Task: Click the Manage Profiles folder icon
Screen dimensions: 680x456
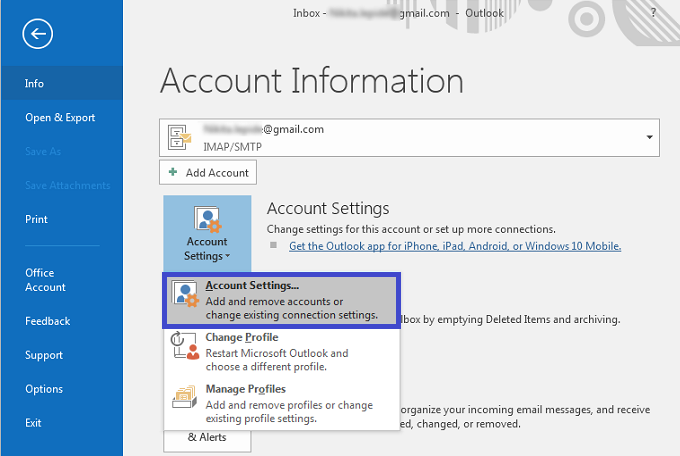Action: point(185,397)
